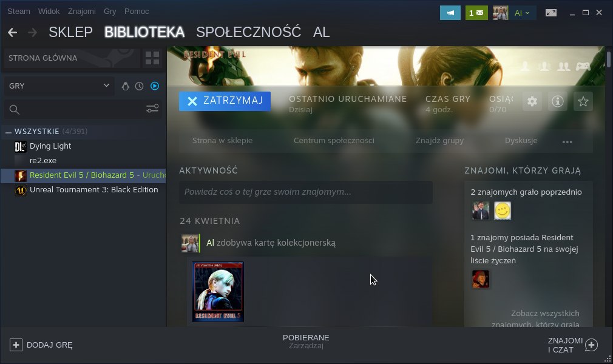613x364 pixels.
Task: Toggle the Linux penguin filter icon
Action: pyautogui.click(x=126, y=86)
